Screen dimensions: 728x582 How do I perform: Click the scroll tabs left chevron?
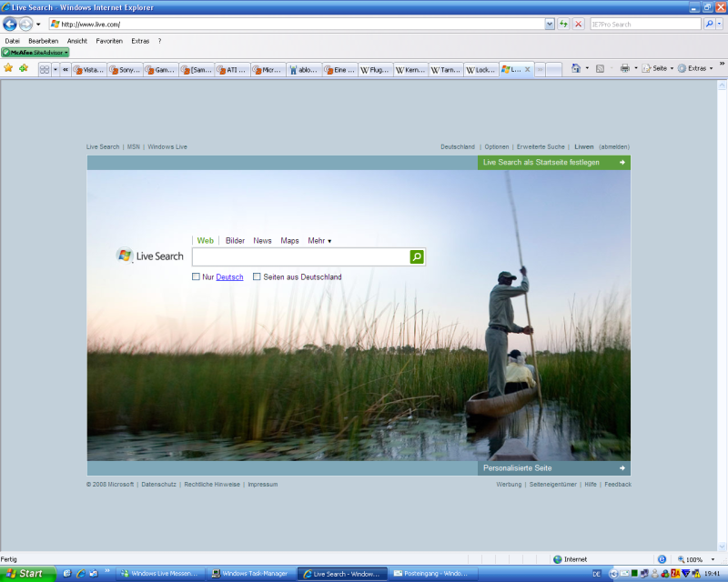click(x=66, y=70)
